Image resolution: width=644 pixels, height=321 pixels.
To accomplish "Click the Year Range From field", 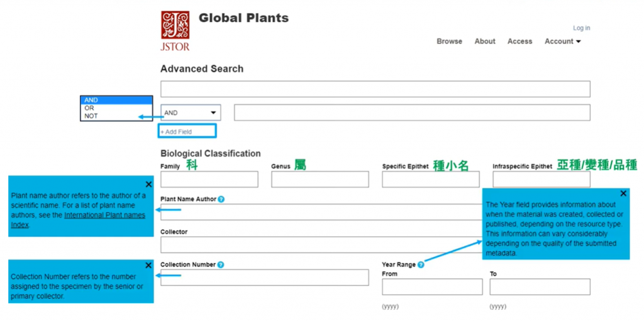I will pyautogui.click(x=432, y=287).
